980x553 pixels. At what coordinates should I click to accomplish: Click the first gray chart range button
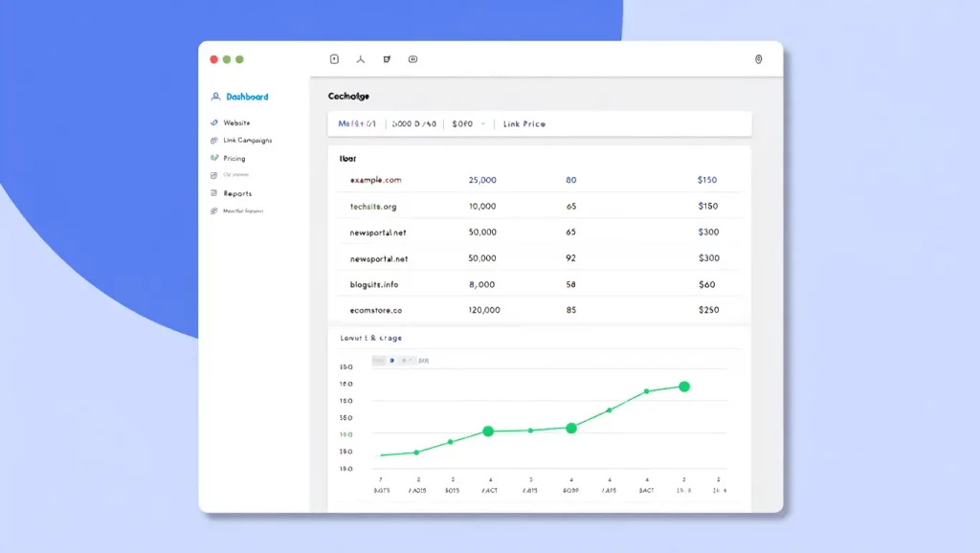tap(379, 361)
